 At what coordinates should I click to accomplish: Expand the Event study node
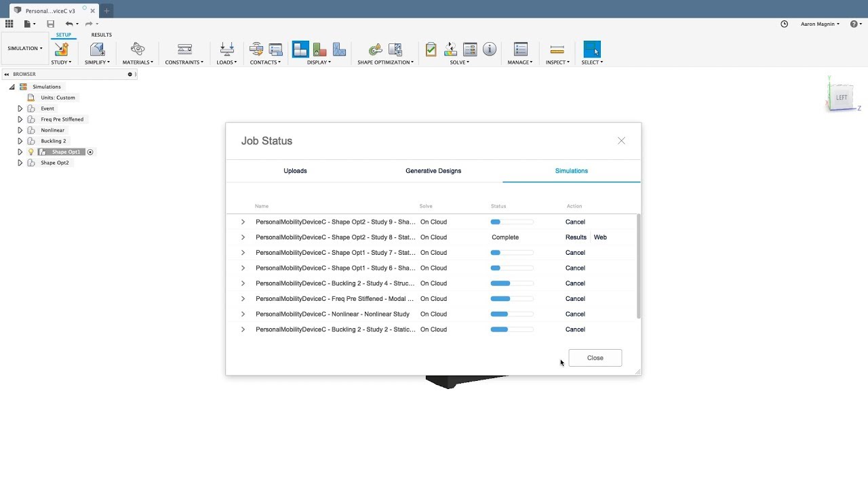[x=20, y=108]
